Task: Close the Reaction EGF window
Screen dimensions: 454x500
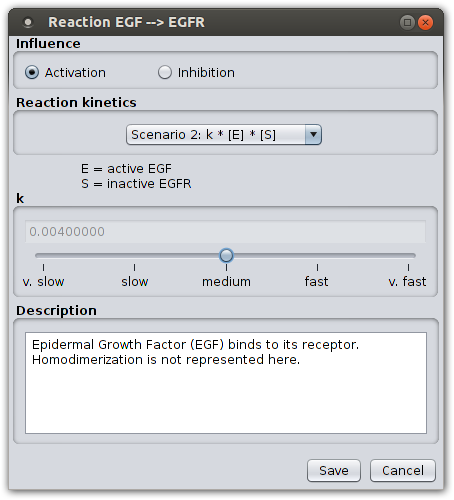Action: pyautogui.click(x=426, y=23)
